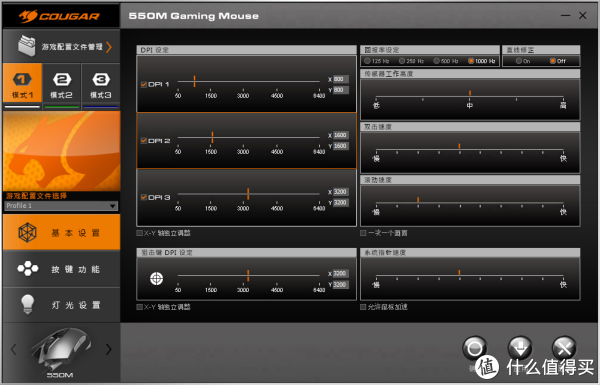Enable one screen at a time scrolling
Viewport: 600px width, 385px height.
[363, 233]
